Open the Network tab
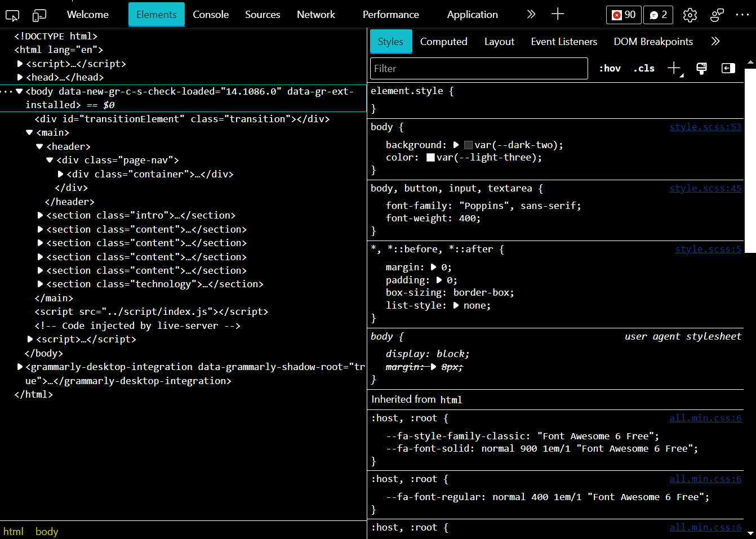This screenshot has width=756, height=539. 316,15
